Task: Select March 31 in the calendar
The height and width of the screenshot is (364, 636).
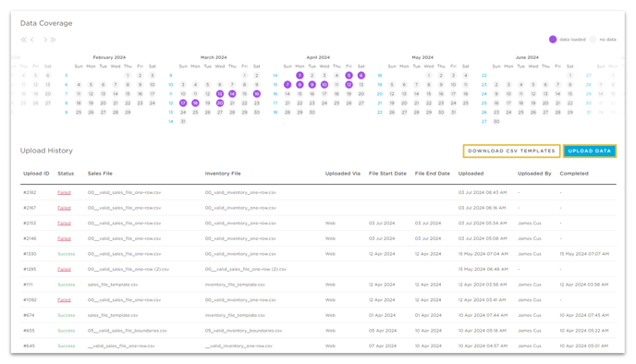Action: point(183,122)
